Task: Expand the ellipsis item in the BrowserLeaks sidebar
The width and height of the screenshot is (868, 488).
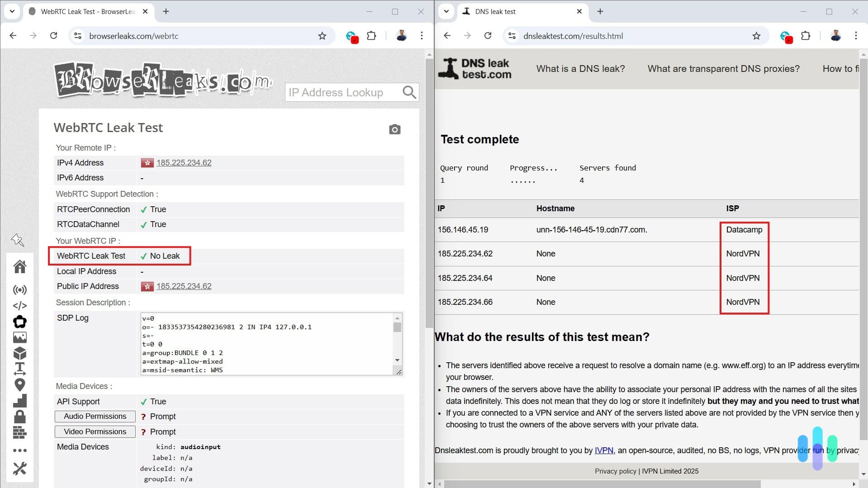Action: tap(20, 450)
